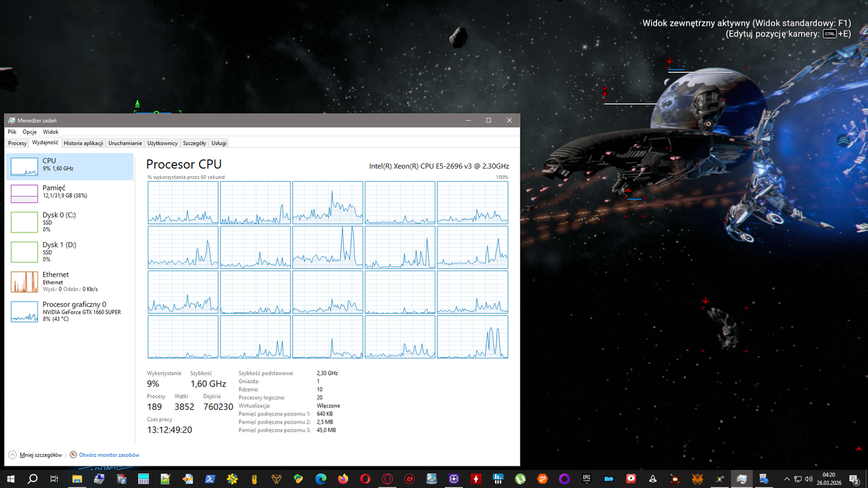Open uTorrent from the taskbar
868x488 pixels.
point(520,479)
